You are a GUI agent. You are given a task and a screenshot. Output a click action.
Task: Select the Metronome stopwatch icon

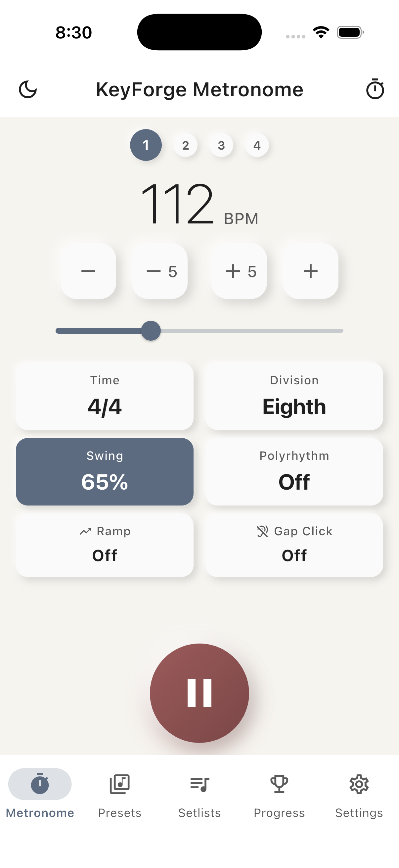pyautogui.click(x=40, y=785)
